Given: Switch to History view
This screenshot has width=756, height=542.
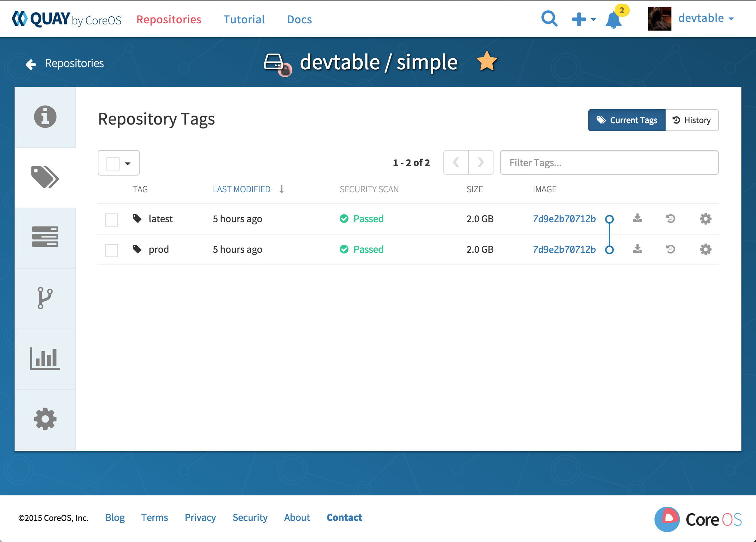Looking at the screenshot, I should coord(692,120).
